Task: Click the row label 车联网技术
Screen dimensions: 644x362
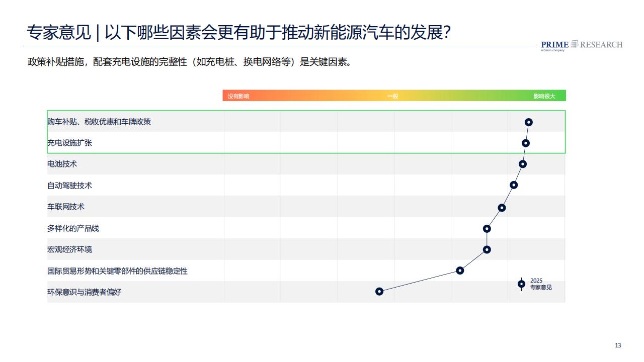Action: click(x=66, y=207)
